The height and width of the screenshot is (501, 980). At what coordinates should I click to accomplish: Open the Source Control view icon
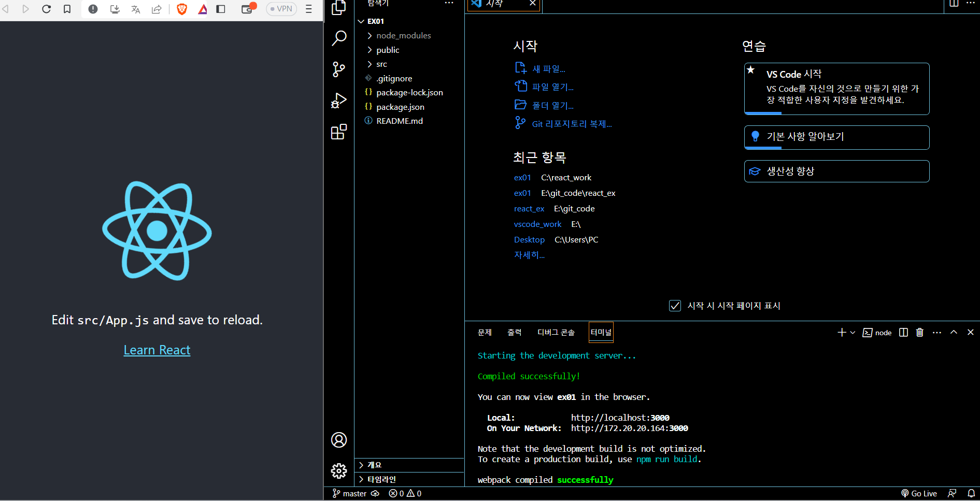338,69
